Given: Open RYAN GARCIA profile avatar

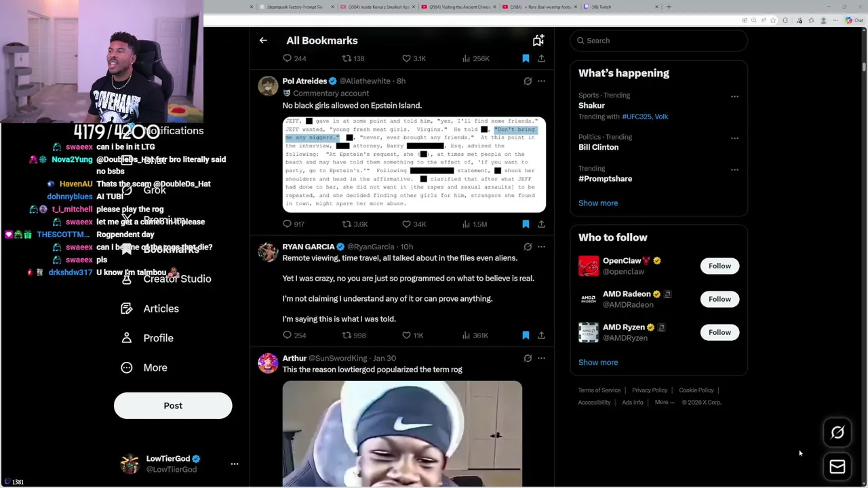Looking at the screenshot, I should (268, 252).
